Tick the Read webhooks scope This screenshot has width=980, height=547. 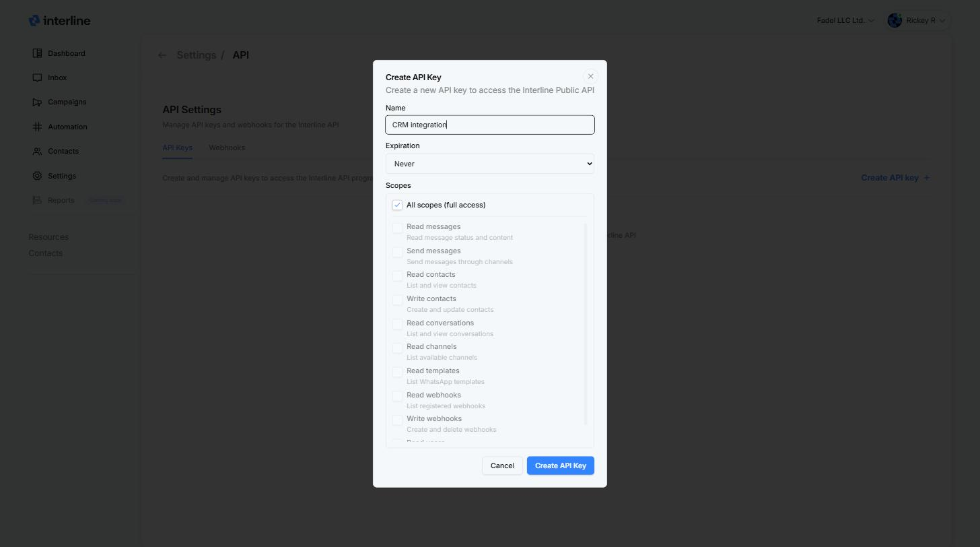(397, 396)
